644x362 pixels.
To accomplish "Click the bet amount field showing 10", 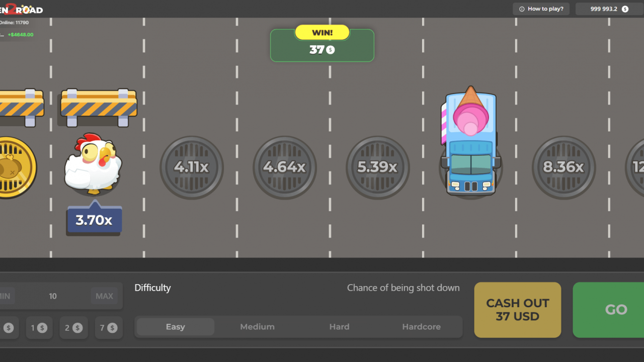I will 53,296.
